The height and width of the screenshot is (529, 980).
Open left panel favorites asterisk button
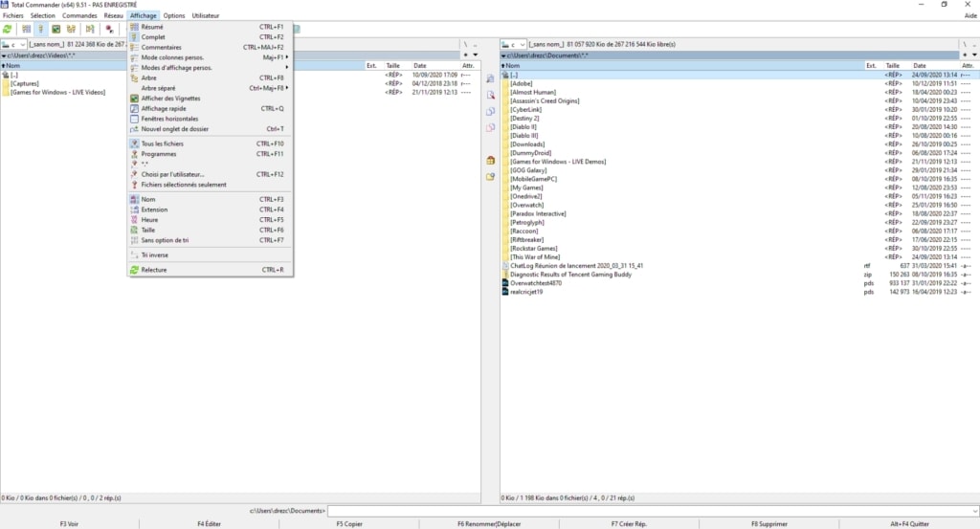tap(466, 55)
